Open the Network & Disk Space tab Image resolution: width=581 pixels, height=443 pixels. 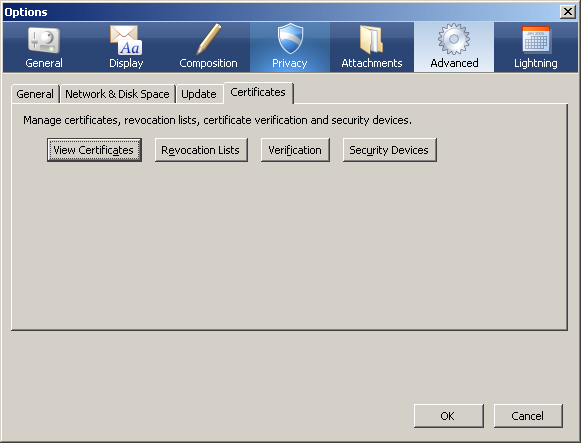pyautogui.click(x=117, y=94)
